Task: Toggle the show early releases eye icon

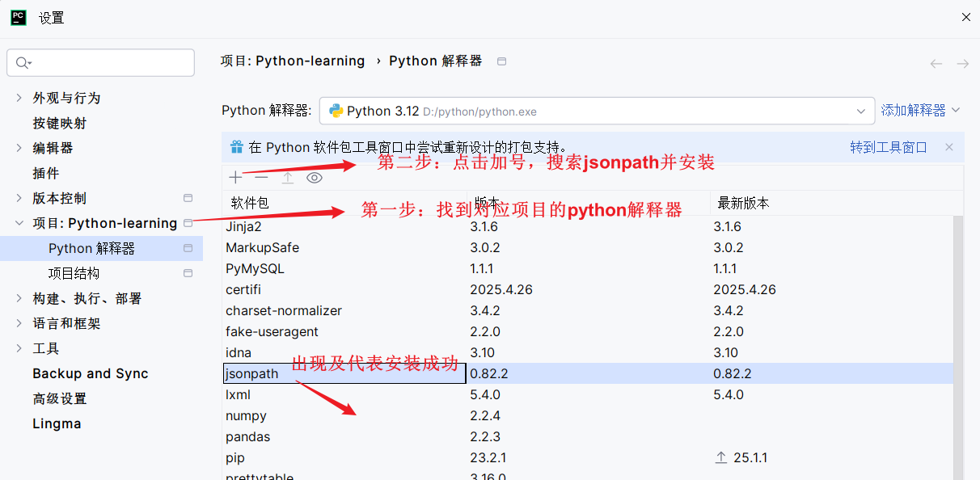Action: 315,177
